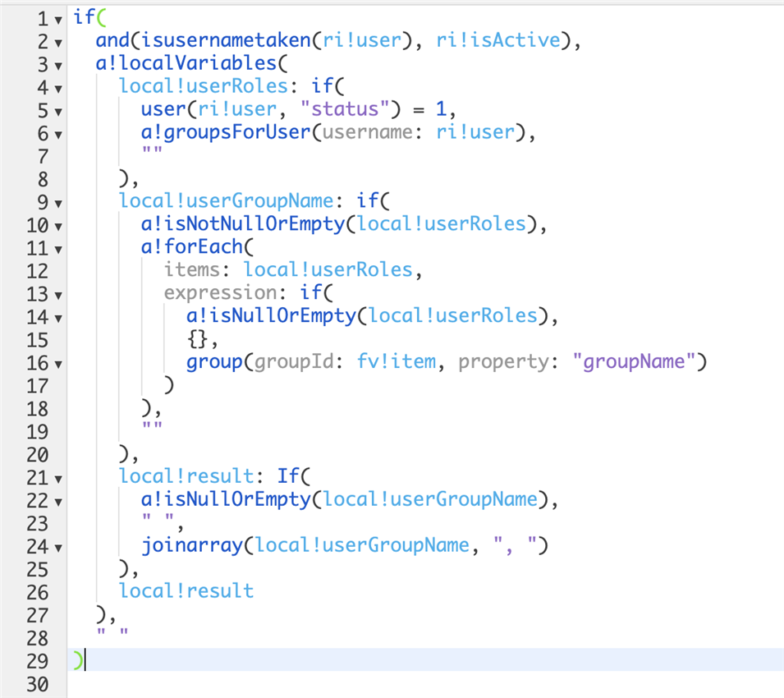Collapse the local!result block on line 21
This screenshot has height=698, width=784.
pos(56,479)
